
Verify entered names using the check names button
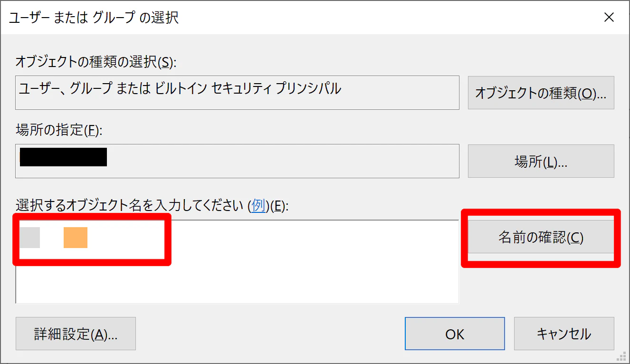(541, 237)
